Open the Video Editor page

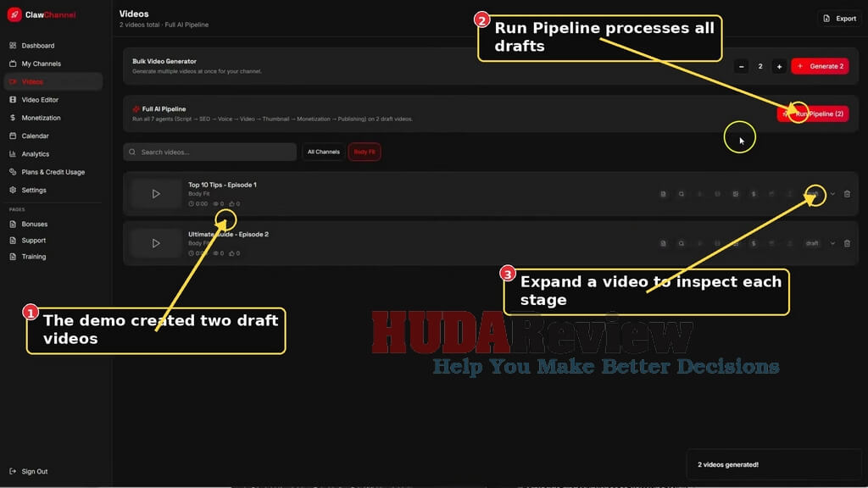[x=40, y=100]
